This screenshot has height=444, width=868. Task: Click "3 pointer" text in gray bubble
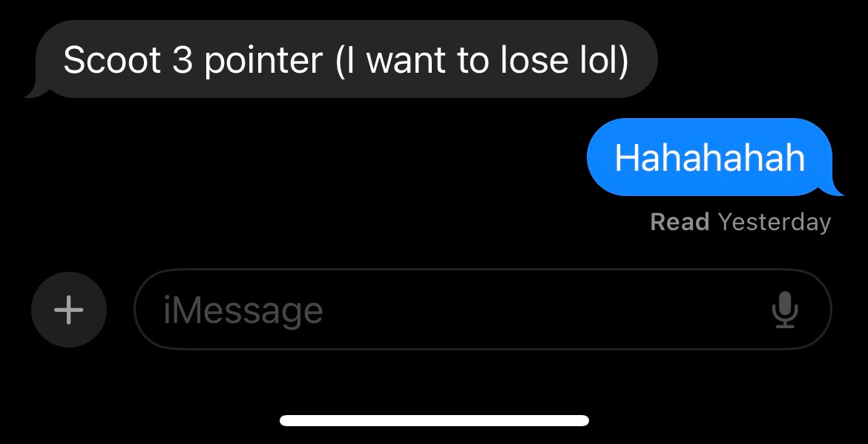[x=248, y=60]
